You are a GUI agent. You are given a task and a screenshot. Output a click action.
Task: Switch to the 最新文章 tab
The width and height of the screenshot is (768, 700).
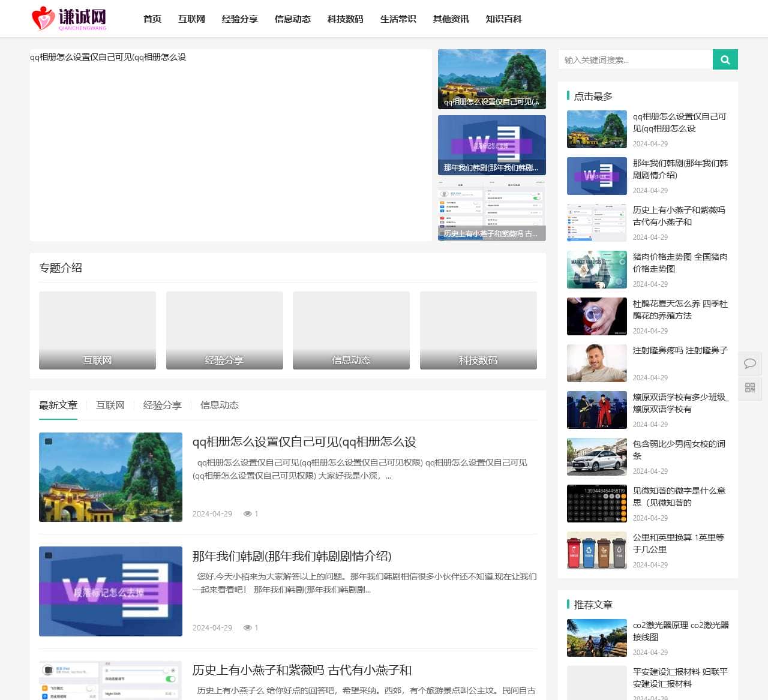58,405
